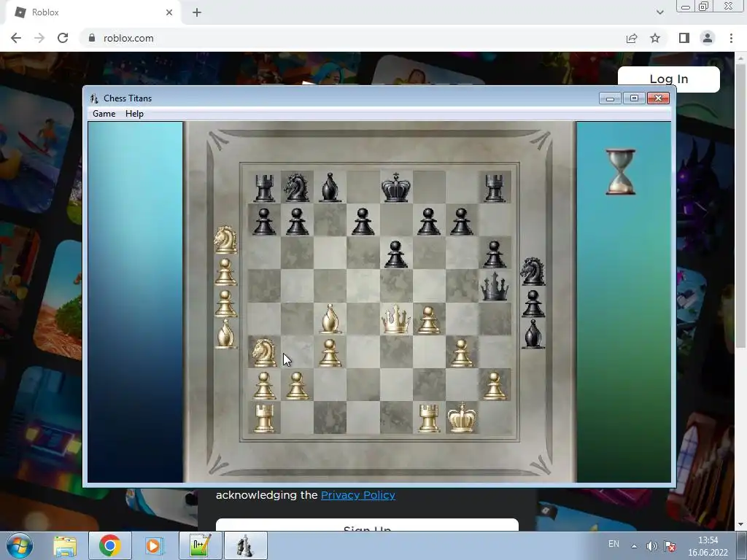
Task: Open the Game menu in Chess Titans
Action: 104,114
